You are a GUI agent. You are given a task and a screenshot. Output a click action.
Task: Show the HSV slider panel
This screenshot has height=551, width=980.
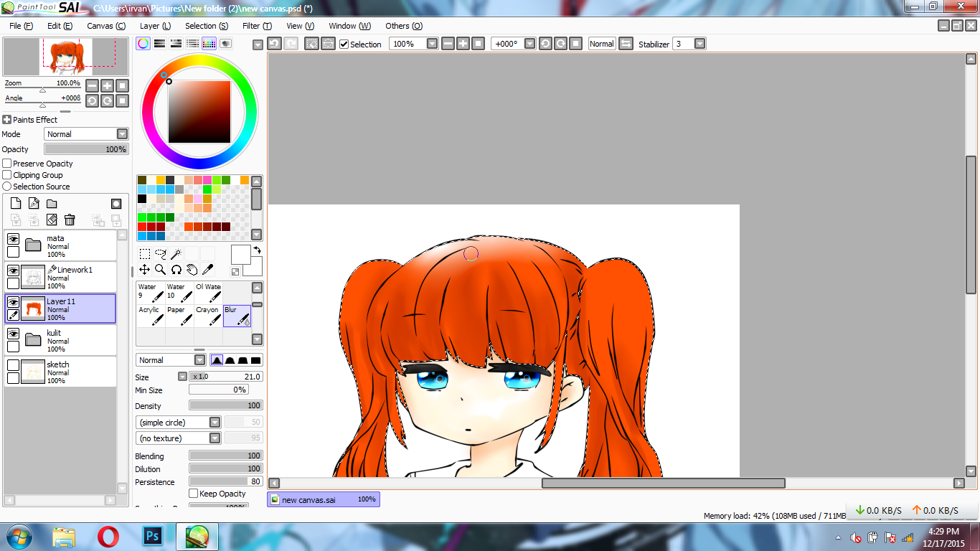pyautogui.click(x=176, y=44)
